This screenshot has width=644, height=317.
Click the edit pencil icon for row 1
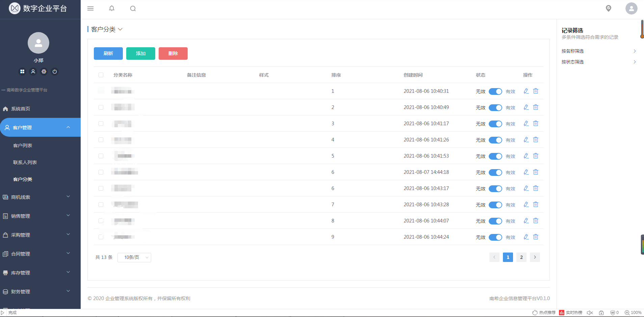click(x=526, y=91)
